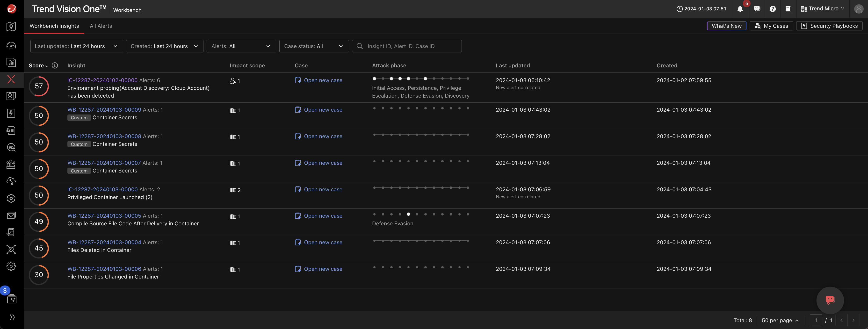This screenshot has width=868, height=329.
Task: Click the Last updated column header
Action: pos(513,65)
